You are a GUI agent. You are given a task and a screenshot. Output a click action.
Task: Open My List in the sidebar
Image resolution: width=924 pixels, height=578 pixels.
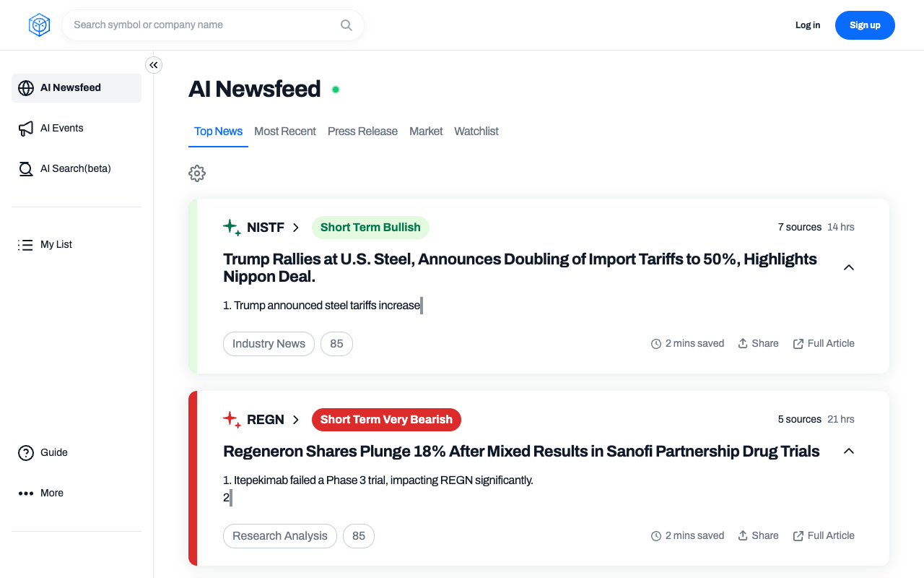click(77, 245)
